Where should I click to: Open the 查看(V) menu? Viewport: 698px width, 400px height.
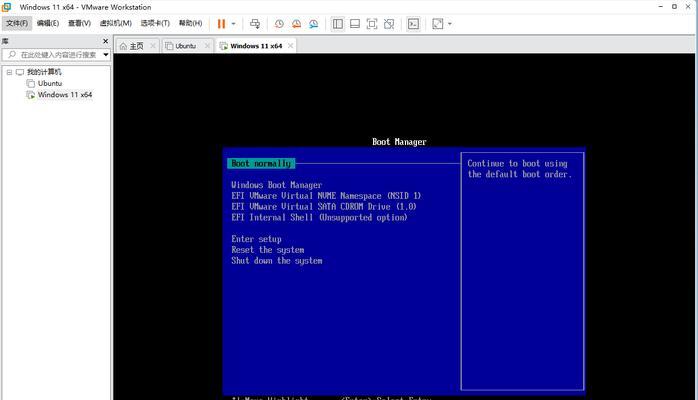coord(79,23)
